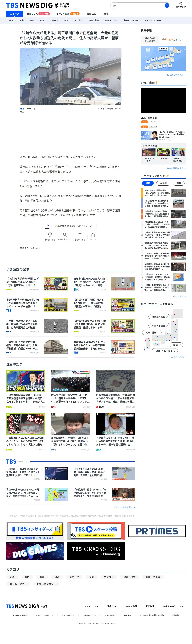Click the シェア share icon

click(x=93, y=234)
